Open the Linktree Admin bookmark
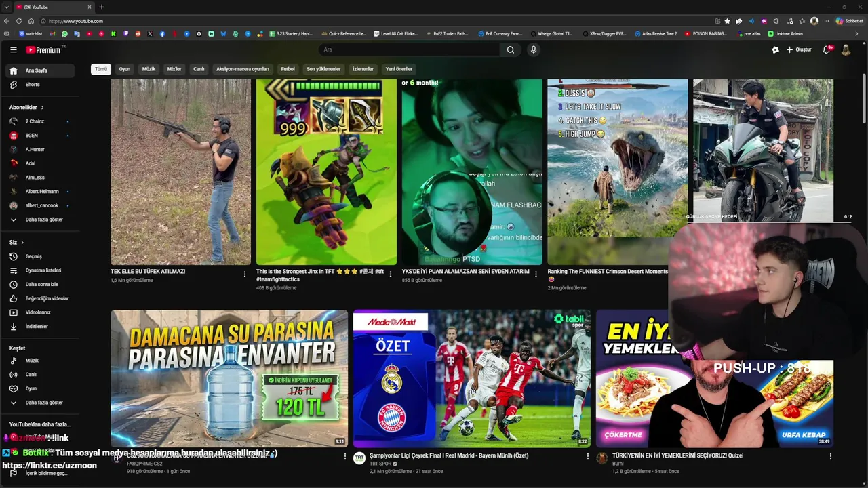Image resolution: width=868 pixels, height=488 pixels. coord(785,33)
